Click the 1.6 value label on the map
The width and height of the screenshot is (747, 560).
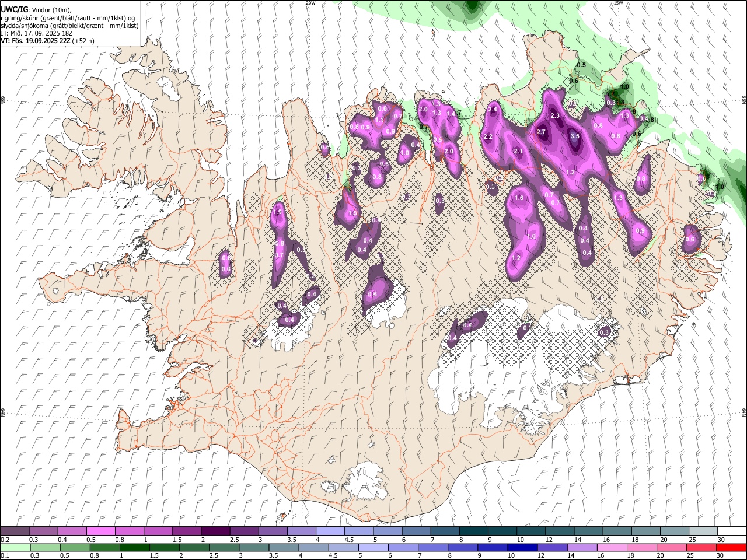pyautogui.click(x=519, y=198)
